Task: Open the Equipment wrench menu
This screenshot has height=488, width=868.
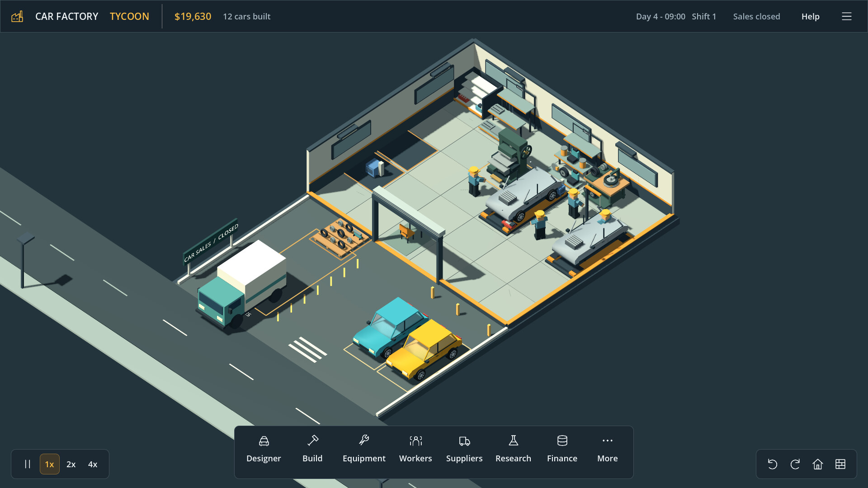Action: pyautogui.click(x=364, y=450)
